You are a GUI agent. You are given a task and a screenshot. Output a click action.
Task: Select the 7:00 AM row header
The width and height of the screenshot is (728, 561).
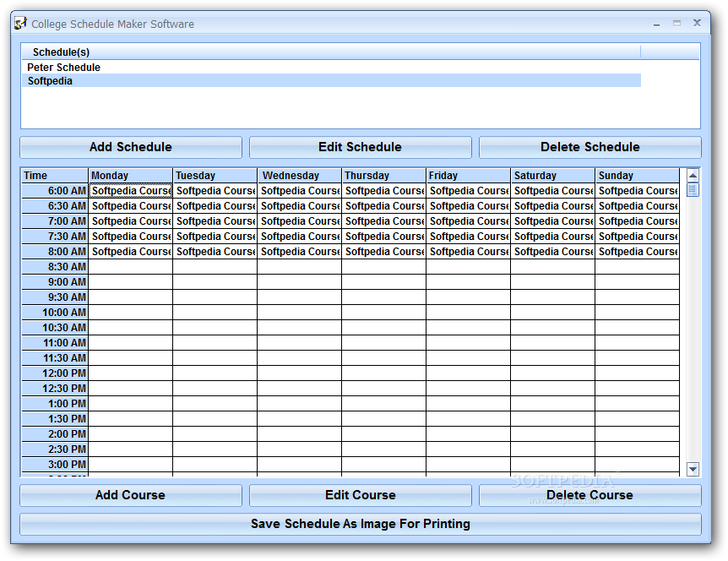(55, 221)
